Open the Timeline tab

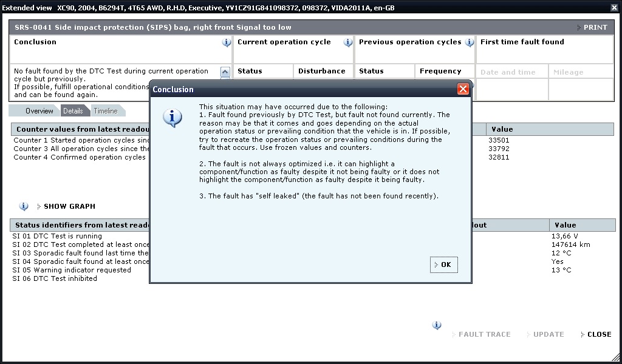(x=106, y=111)
